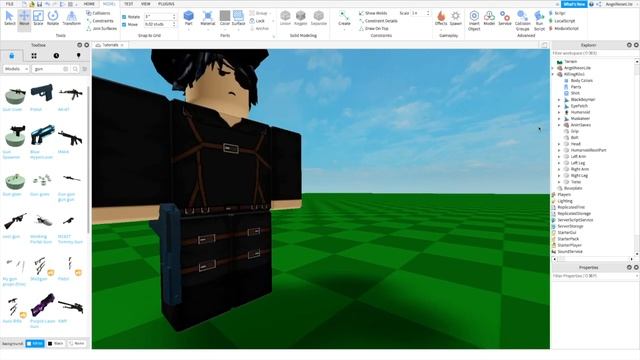The width and height of the screenshot is (640, 360).
Task: Open the Toolbox marketplace tab
Action: point(11,56)
